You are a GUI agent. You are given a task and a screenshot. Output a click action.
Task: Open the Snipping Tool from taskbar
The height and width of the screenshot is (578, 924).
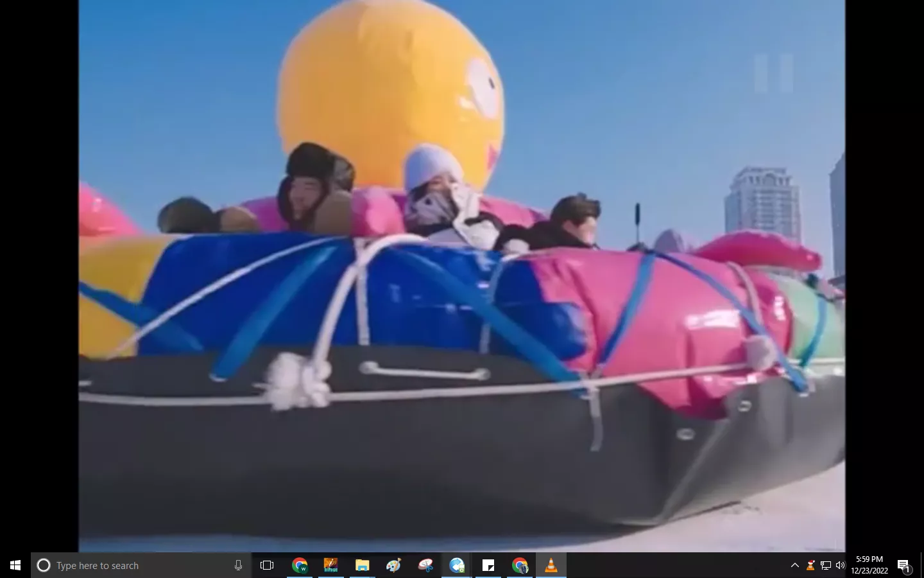(425, 565)
